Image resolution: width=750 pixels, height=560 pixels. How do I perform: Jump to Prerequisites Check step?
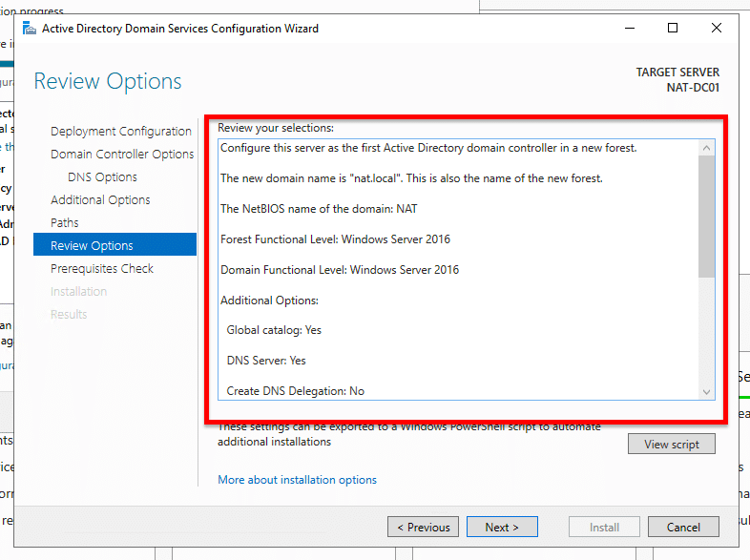pos(102,269)
